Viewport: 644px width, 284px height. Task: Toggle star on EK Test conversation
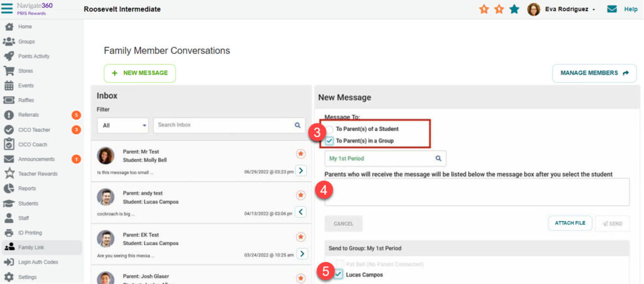[301, 237]
